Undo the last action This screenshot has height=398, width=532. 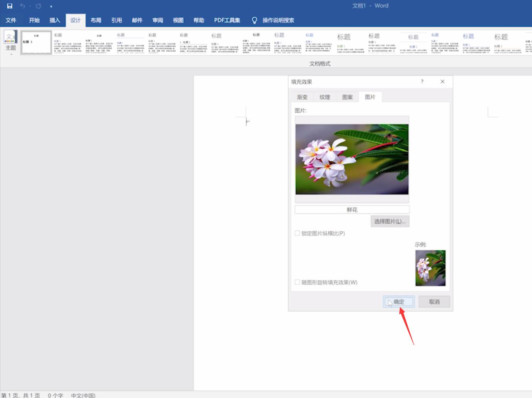(22, 6)
